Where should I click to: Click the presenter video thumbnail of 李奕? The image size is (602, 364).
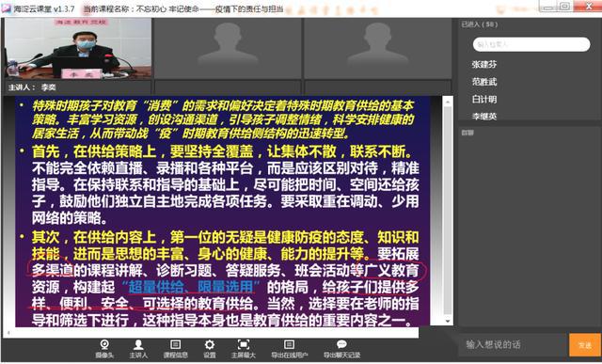pyautogui.click(x=78, y=48)
